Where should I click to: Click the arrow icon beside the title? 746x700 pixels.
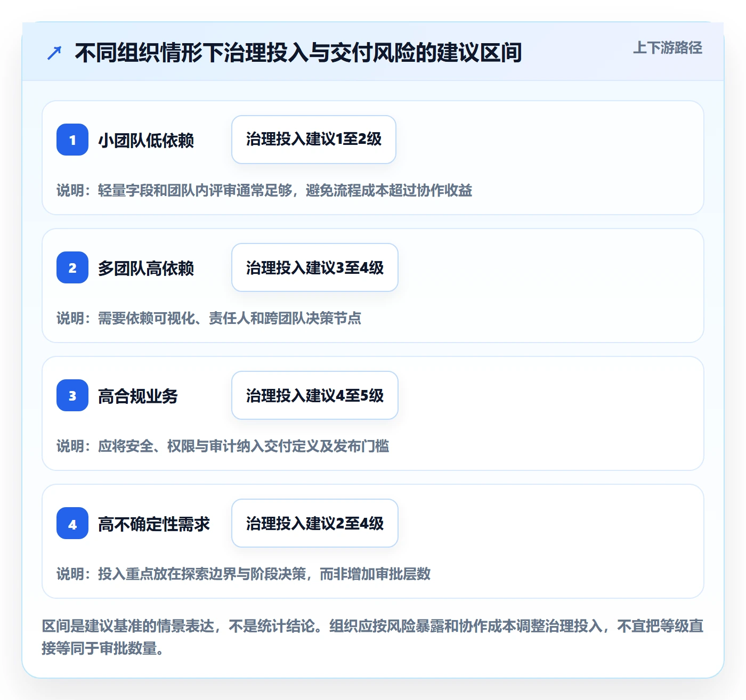[x=54, y=53]
